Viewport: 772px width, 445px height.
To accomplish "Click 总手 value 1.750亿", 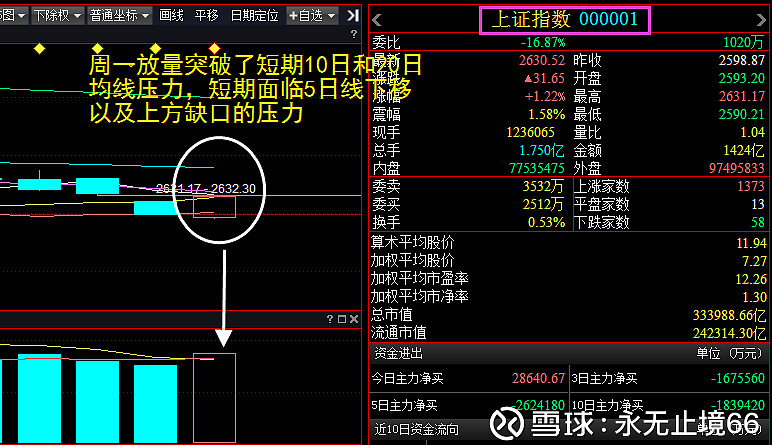I will (542, 150).
